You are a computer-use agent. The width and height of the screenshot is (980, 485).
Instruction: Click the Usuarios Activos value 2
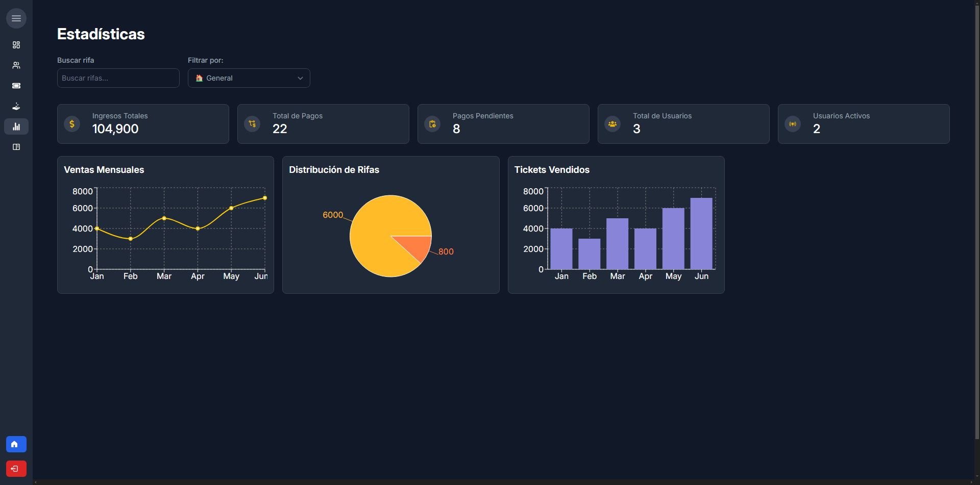click(x=817, y=129)
